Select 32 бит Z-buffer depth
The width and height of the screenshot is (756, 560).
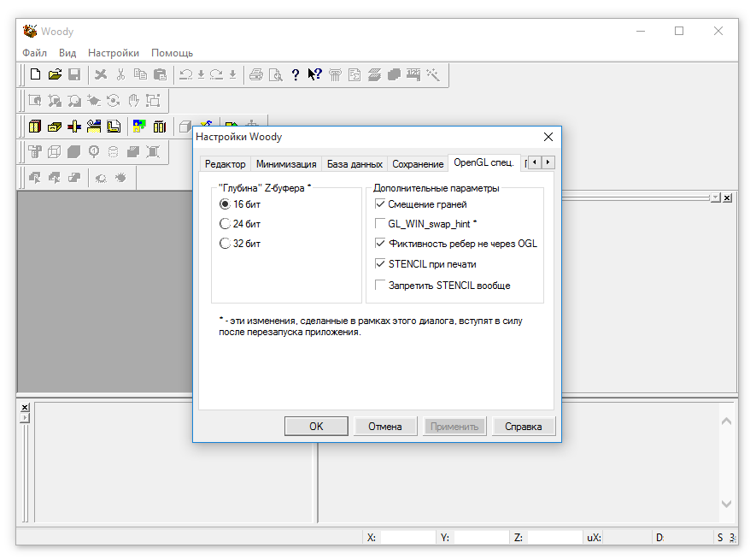click(x=240, y=244)
